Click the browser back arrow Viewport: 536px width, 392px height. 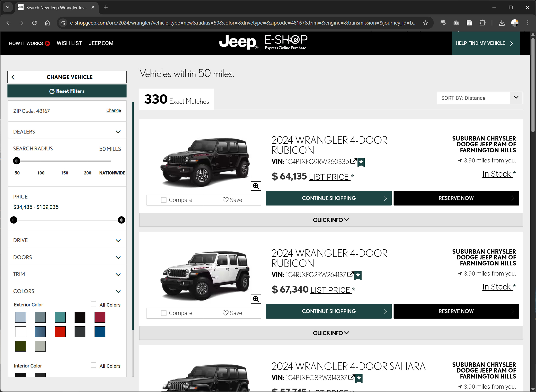[9, 23]
